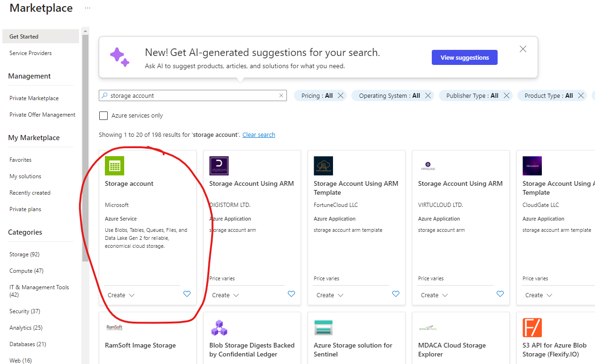Expand Create dropdown on Microsoft Storage account
Viewport: 595px width, 364px height.
pos(121,295)
